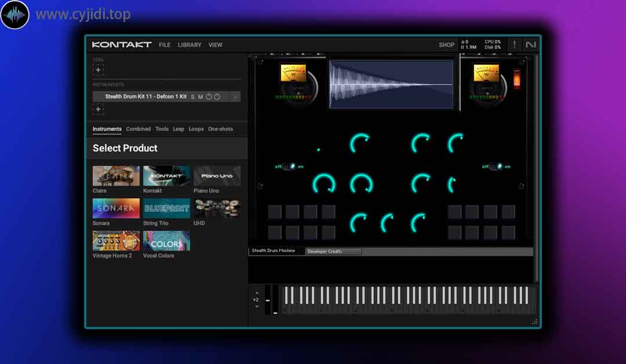This screenshot has width=626, height=364.
Task: Click the "Disk 0%" readout
Action: pos(492,47)
